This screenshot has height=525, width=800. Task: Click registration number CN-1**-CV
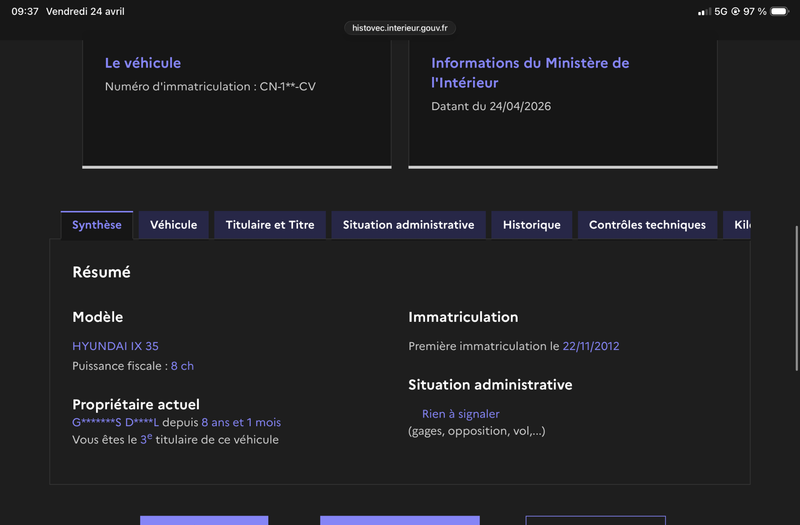pyautogui.click(x=288, y=86)
